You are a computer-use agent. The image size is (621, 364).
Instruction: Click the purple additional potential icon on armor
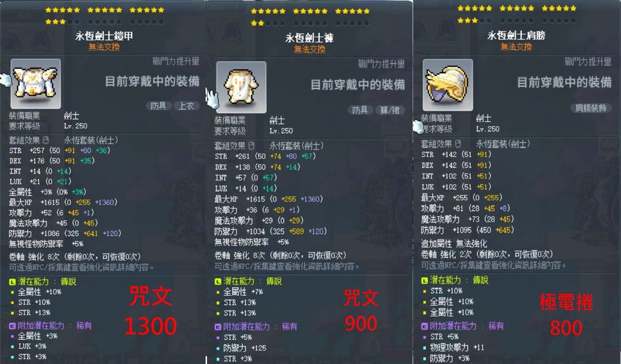tap(12, 326)
